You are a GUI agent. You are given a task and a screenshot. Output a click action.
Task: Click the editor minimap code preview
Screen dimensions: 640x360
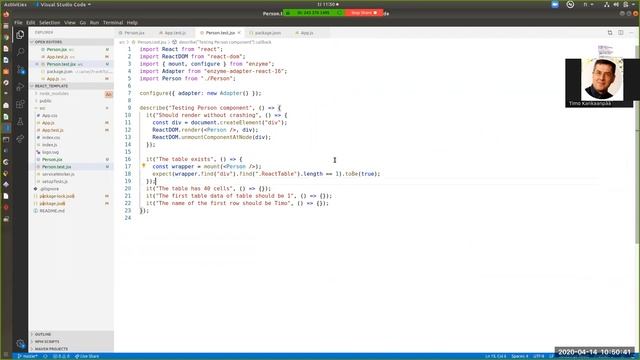tap(605, 51)
